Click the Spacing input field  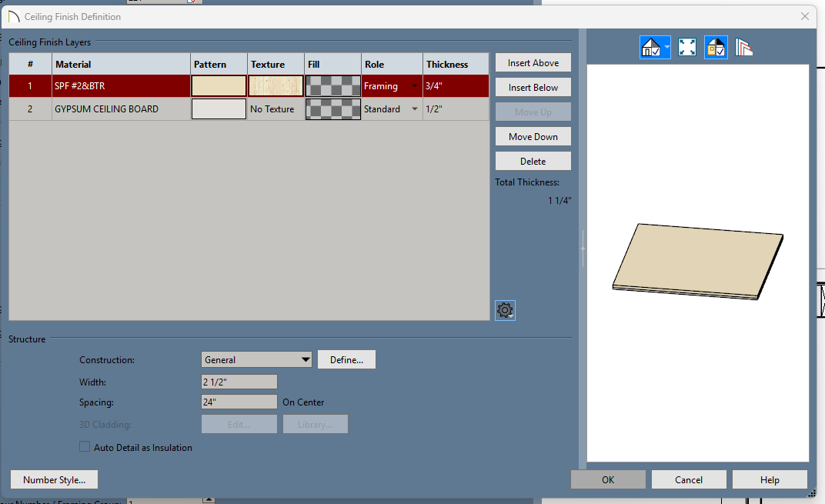tap(239, 402)
